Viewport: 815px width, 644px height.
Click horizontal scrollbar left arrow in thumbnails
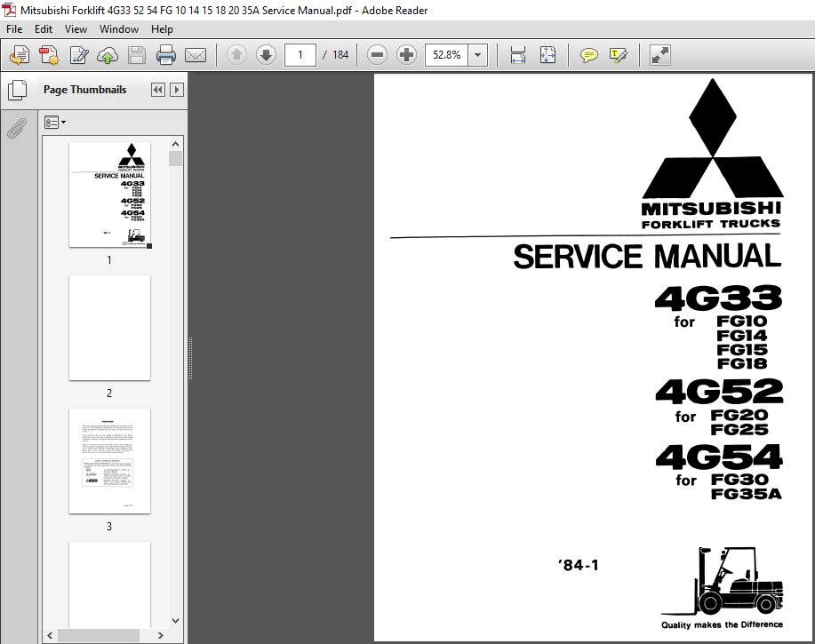50,635
